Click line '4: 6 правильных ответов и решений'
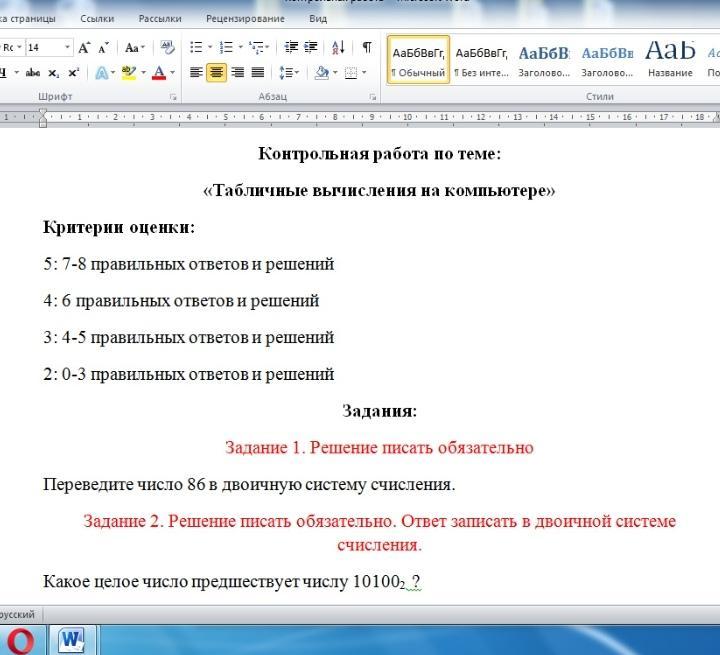Viewport: 720px width, 655px height. click(181, 301)
